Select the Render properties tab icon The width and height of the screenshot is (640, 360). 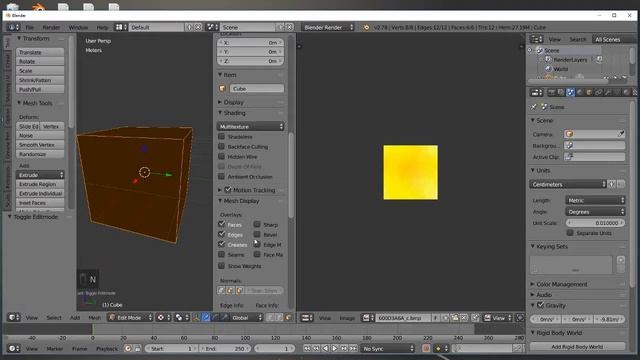[551, 93]
